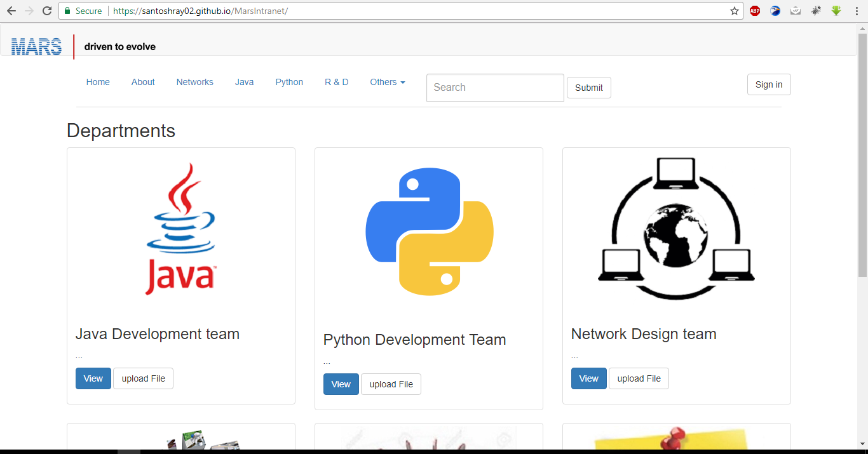Click the Python logo image
This screenshot has height=454, width=868.
[x=430, y=232]
